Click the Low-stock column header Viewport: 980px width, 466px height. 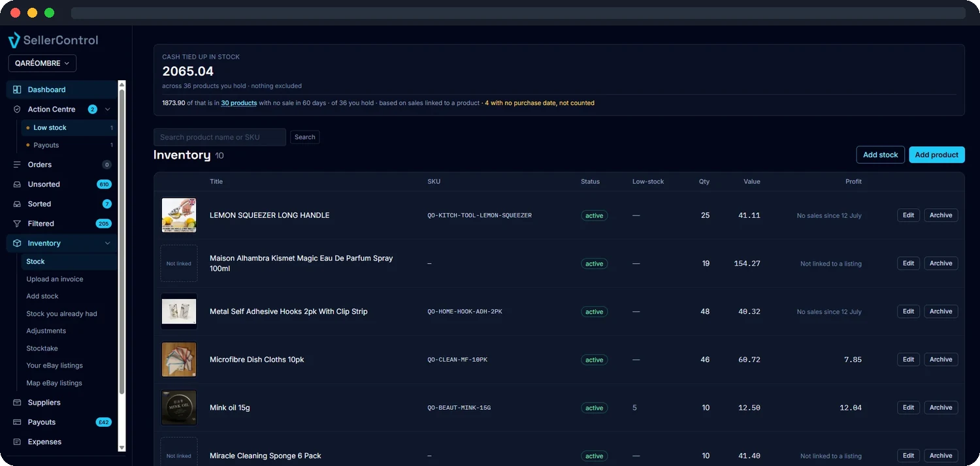coord(648,181)
